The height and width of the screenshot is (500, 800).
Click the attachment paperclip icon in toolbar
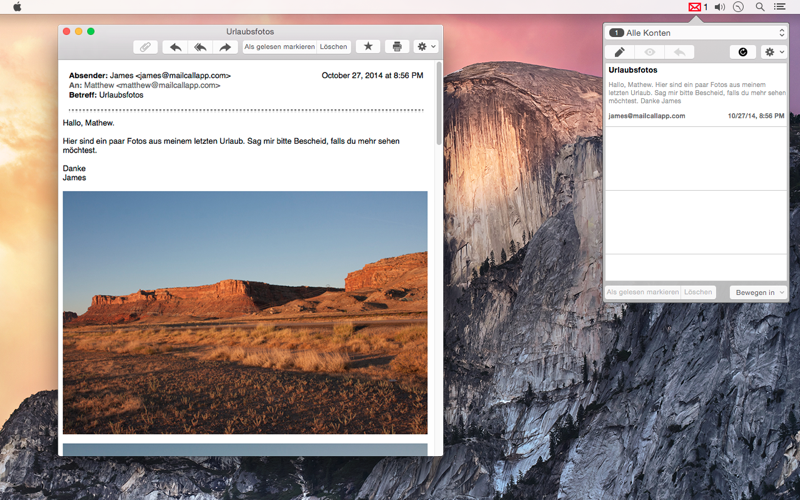(x=145, y=47)
